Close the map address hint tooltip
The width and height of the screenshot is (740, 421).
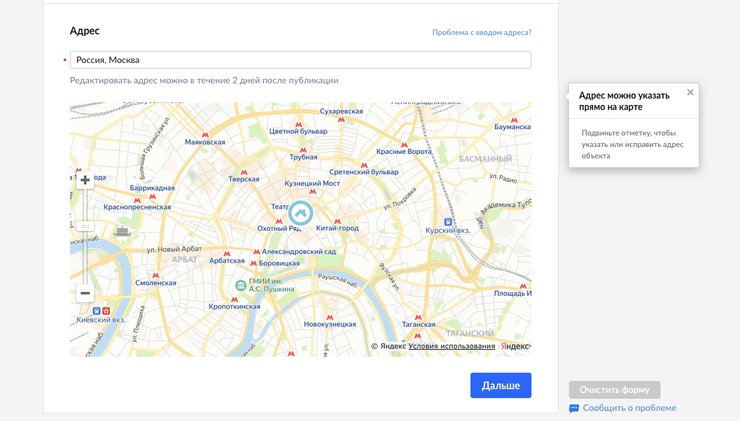[690, 92]
